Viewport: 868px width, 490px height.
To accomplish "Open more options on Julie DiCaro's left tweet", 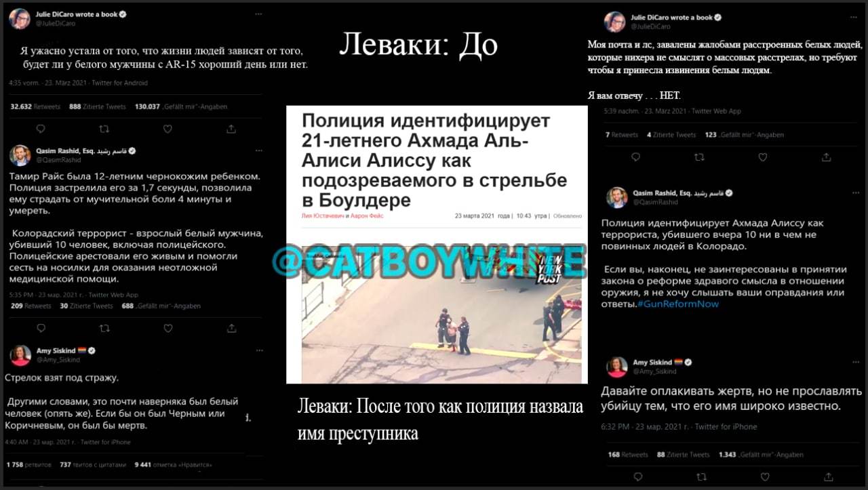I will (258, 14).
